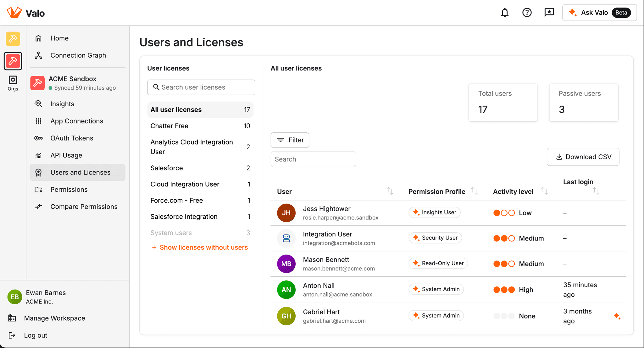Click the Total users card
Image resolution: width=644 pixels, height=348 pixels.
pyautogui.click(x=503, y=102)
